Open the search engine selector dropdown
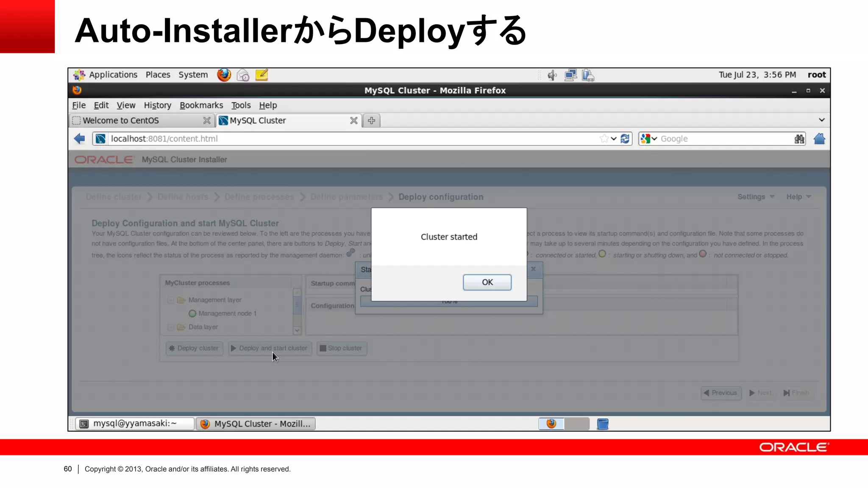Screen dimensions: 868x488 (x=648, y=139)
